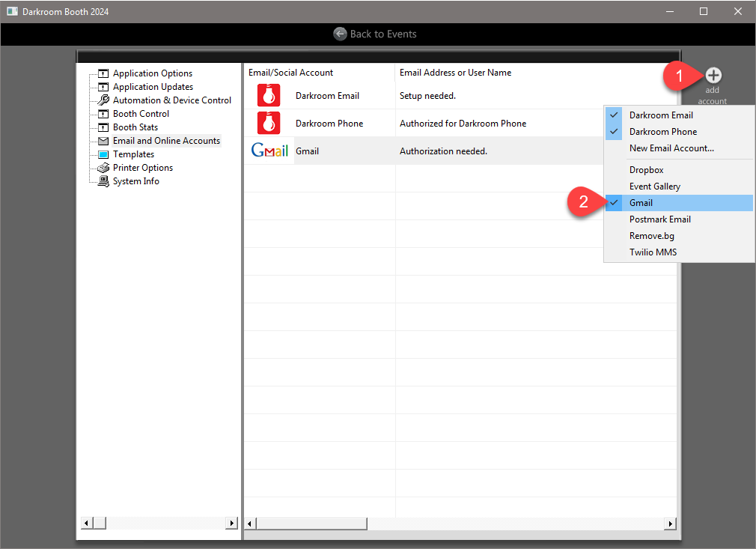Screen dimensions: 756x549
Task: Click the tree panel right scroll arrow
Action: click(x=232, y=523)
